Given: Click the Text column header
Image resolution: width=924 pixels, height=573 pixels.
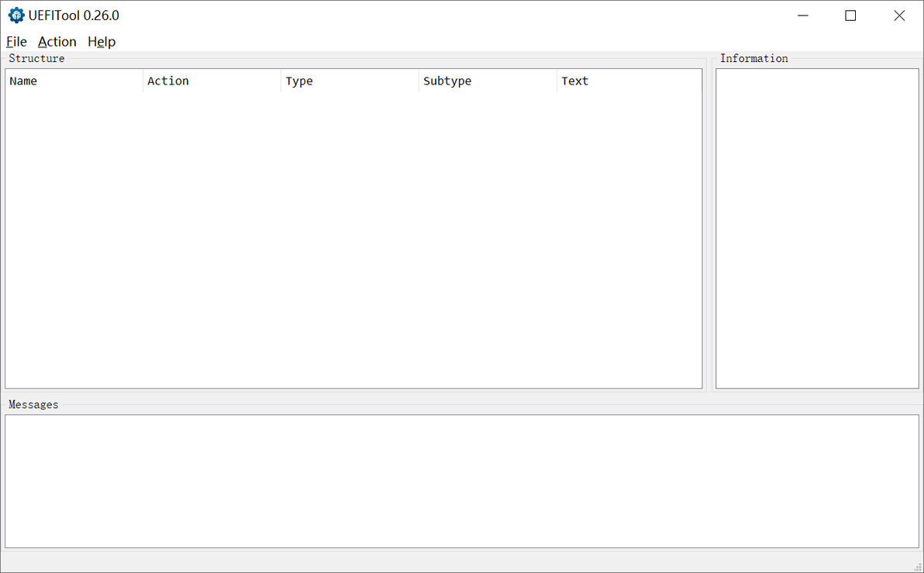Looking at the screenshot, I should coord(629,81).
